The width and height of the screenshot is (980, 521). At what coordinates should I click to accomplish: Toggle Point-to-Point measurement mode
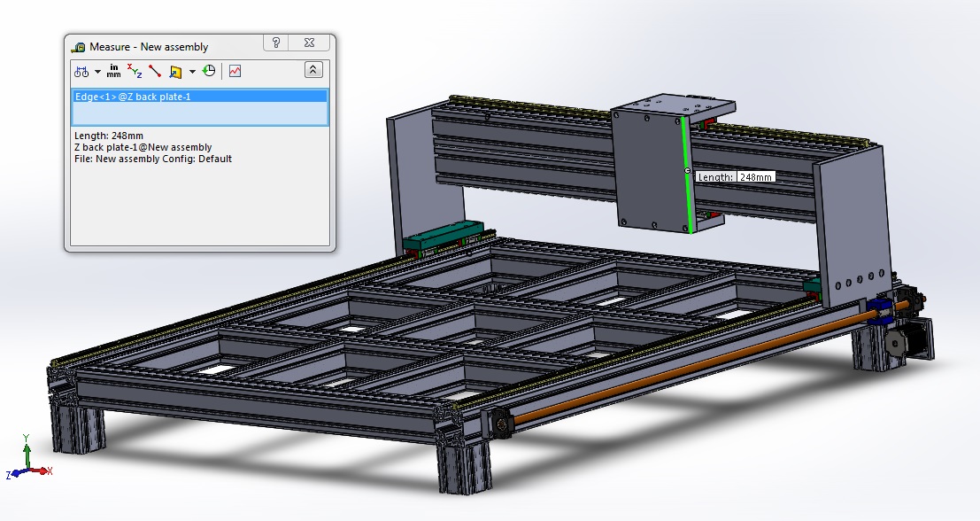(155, 71)
